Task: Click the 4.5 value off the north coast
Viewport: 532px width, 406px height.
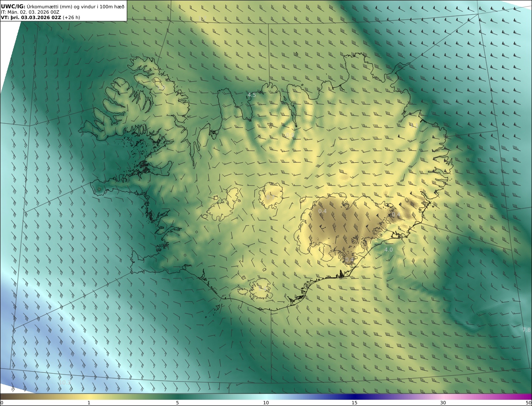Action: [x=252, y=95]
